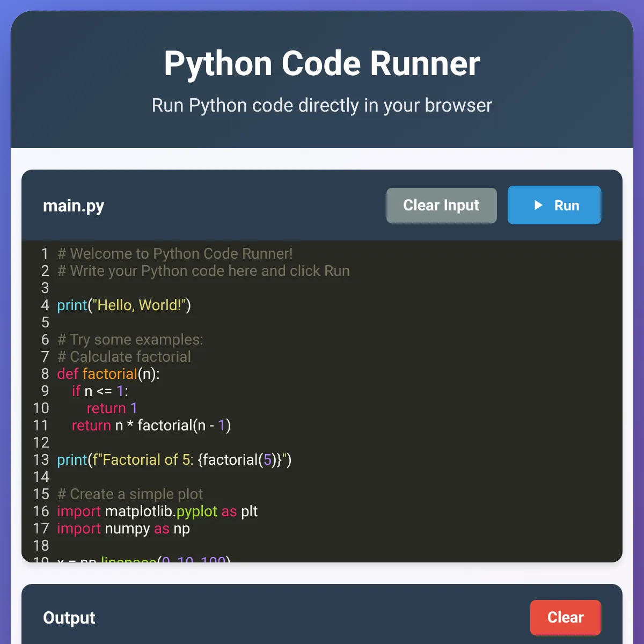644x644 pixels.
Task: Click the play triangle icon on Run
Action: (x=538, y=205)
